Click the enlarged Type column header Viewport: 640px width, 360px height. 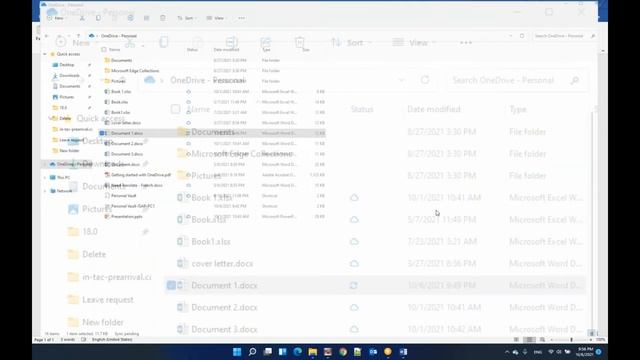(x=518, y=109)
